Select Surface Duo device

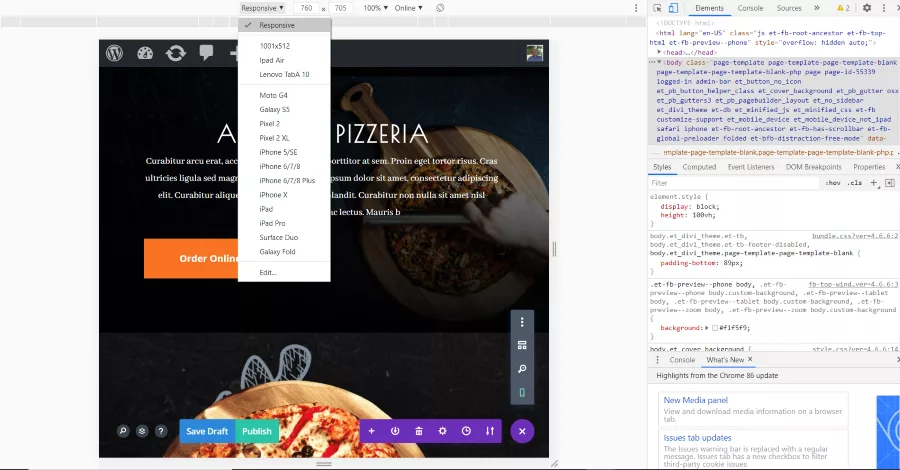click(285, 237)
